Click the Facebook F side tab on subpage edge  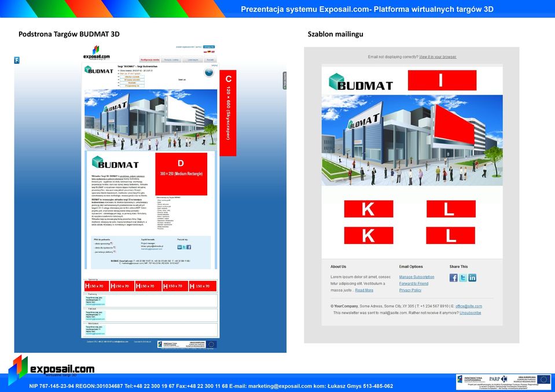tap(17, 60)
